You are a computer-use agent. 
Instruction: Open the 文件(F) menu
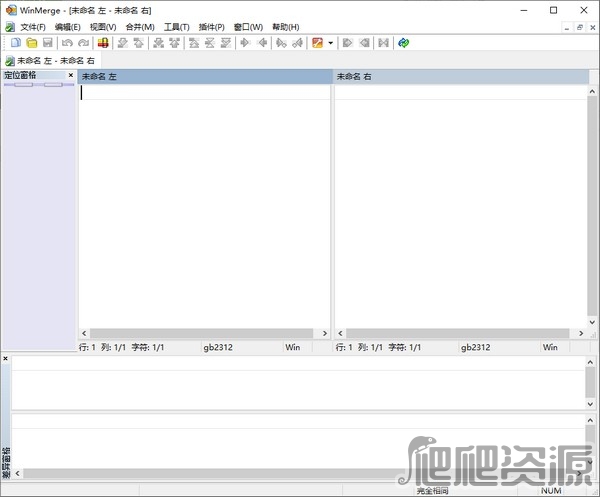tap(33, 27)
